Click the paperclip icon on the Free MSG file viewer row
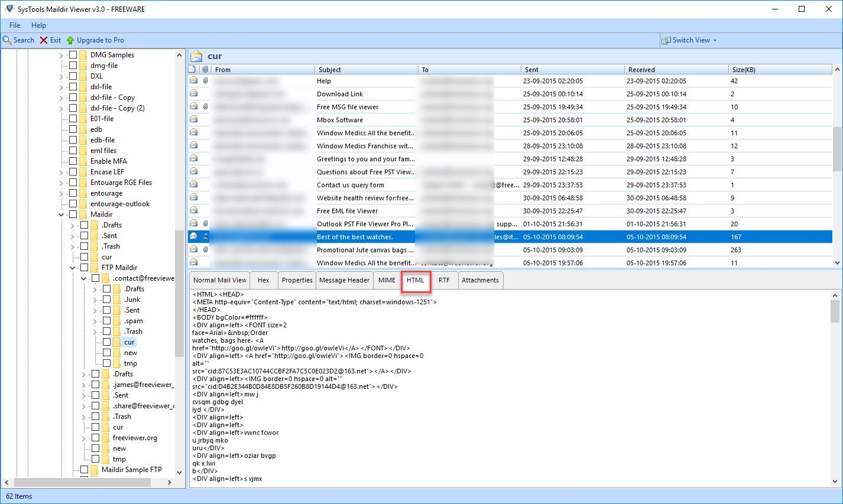The width and height of the screenshot is (843, 504). 206,106
